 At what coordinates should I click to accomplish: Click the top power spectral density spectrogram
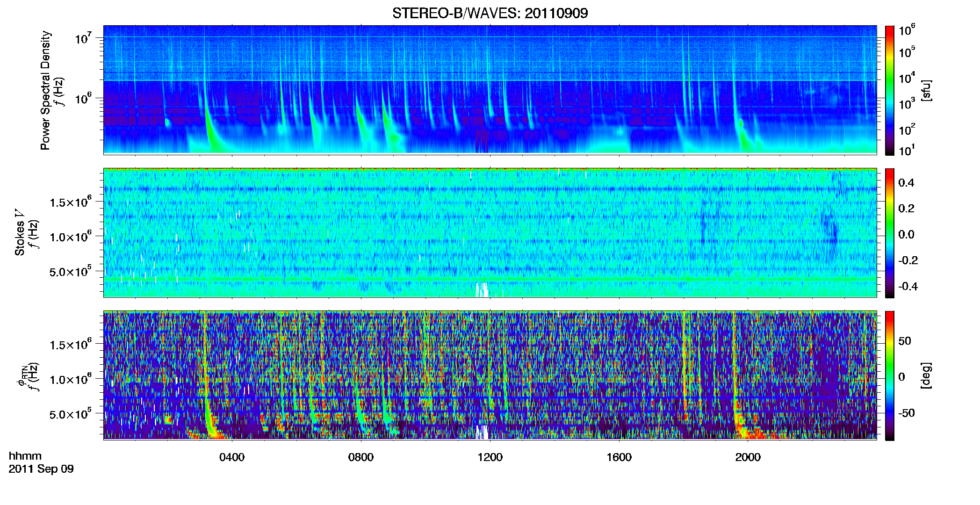tap(490, 90)
